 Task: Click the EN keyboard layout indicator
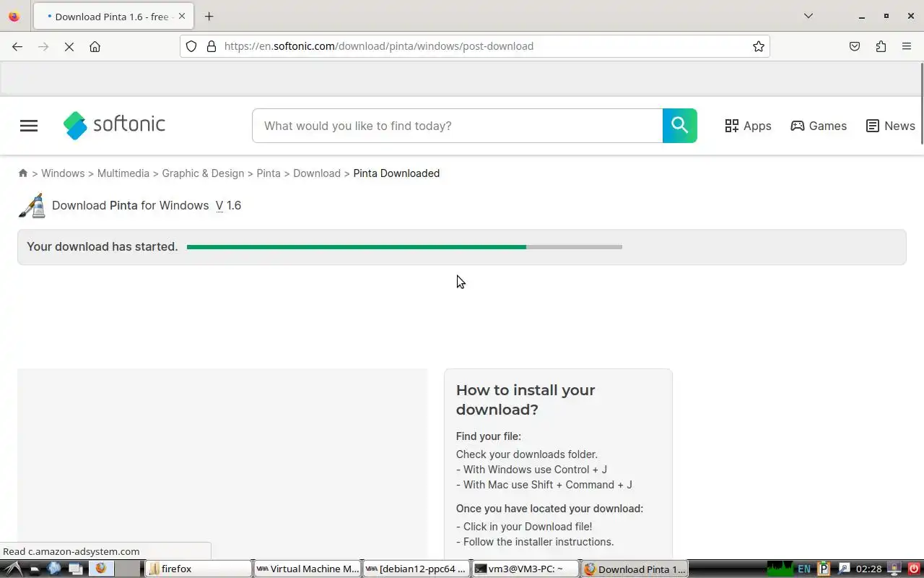click(x=804, y=569)
